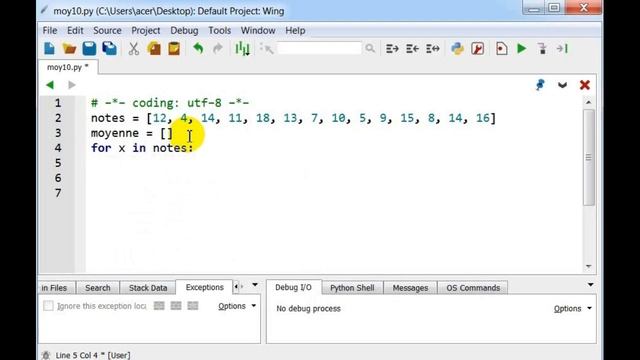The image size is (640, 360).
Task: Click the Step Into debug icon
Action: (x=542, y=49)
